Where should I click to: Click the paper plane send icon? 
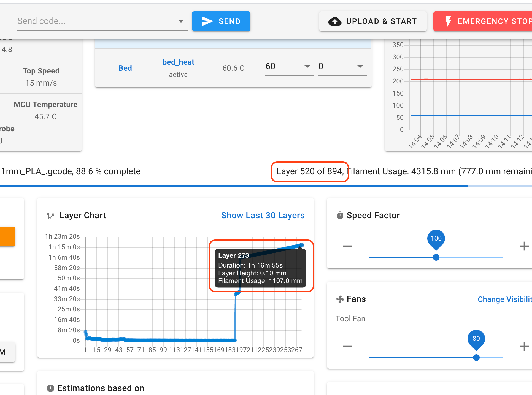[207, 21]
